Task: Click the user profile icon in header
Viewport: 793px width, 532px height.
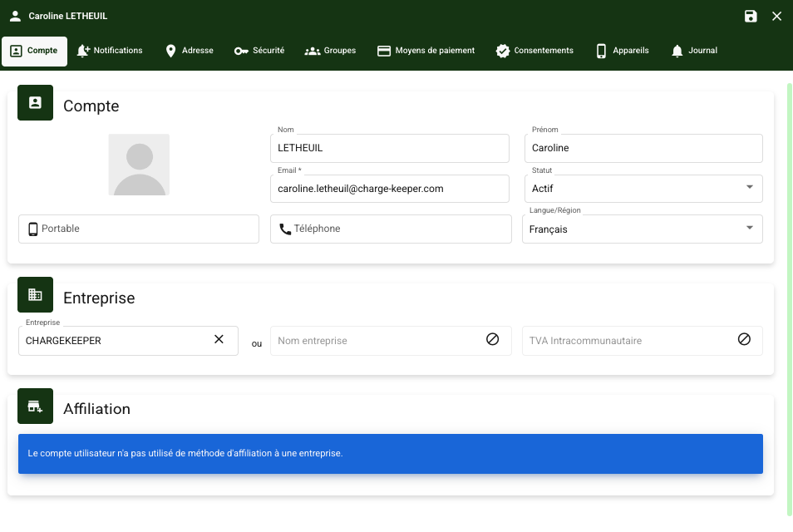Action: (15, 16)
